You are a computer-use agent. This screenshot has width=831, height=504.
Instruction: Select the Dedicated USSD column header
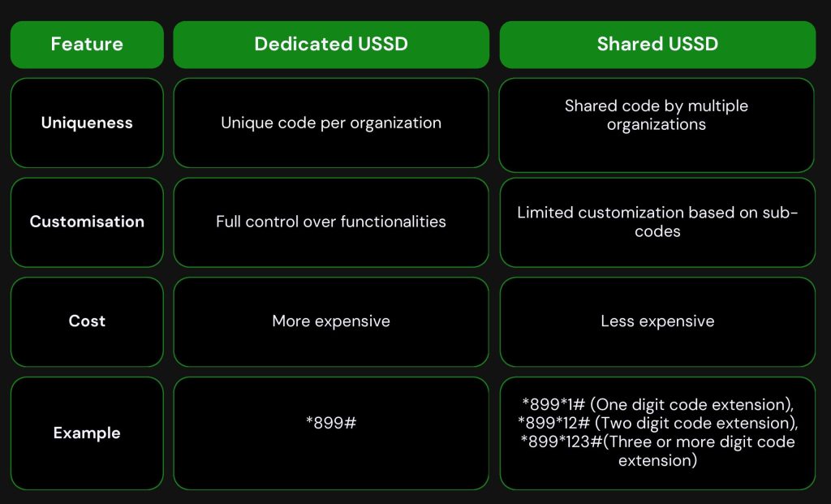[331, 45]
